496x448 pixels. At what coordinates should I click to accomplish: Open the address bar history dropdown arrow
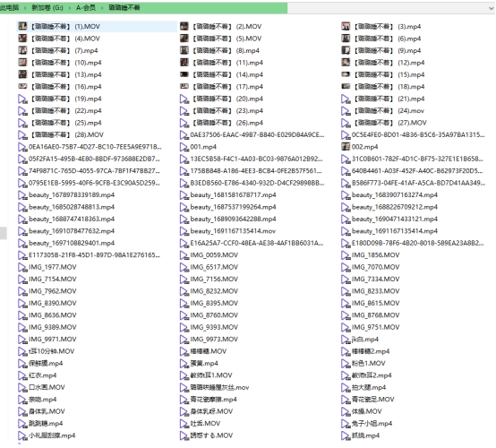pyautogui.click(x=492, y=8)
